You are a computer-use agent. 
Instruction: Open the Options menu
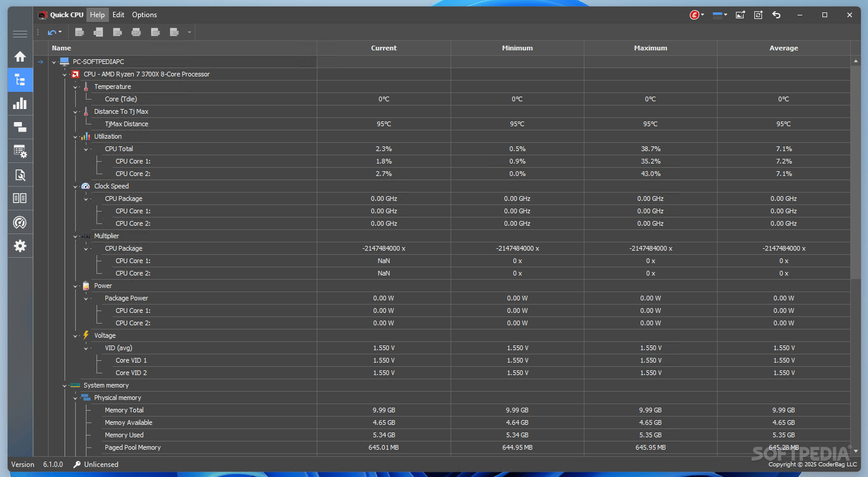144,15
